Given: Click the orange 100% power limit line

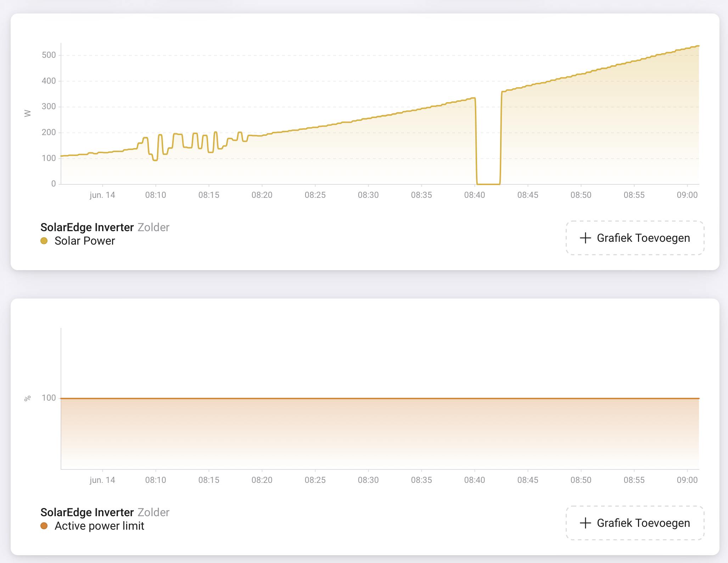Looking at the screenshot, I should [379, 398].
